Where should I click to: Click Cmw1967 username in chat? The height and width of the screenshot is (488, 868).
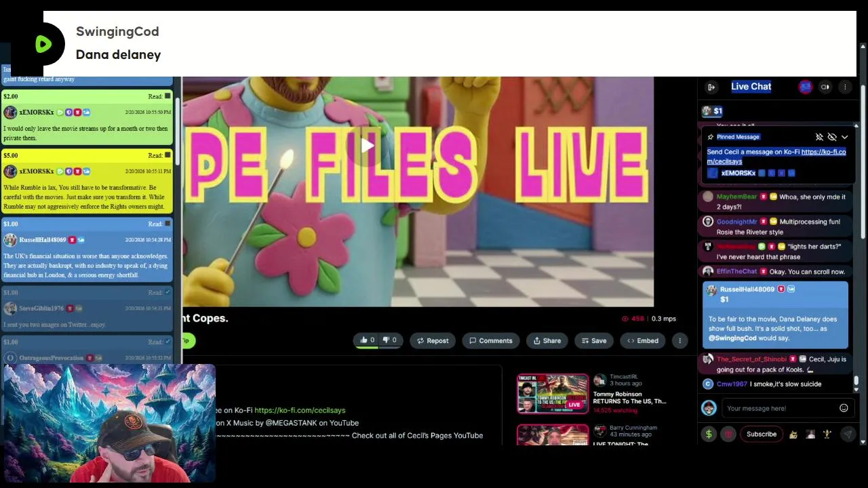point(732,384)
